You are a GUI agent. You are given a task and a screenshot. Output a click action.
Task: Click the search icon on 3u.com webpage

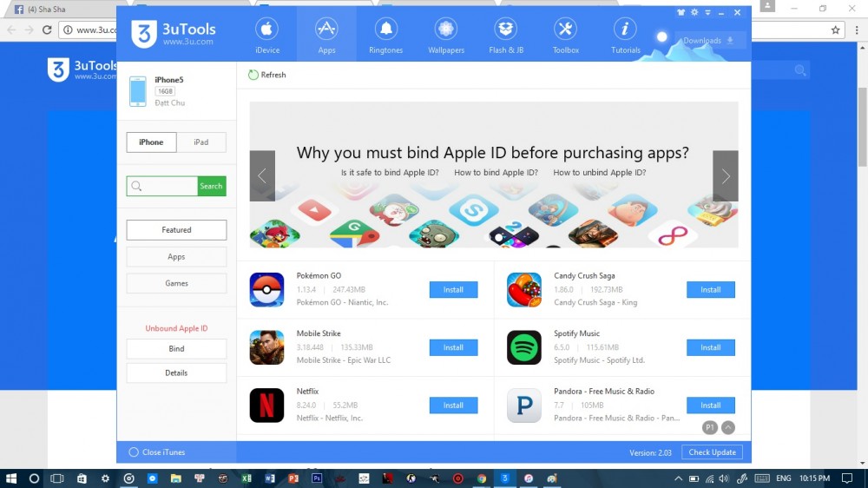click(x=800, y=70)
